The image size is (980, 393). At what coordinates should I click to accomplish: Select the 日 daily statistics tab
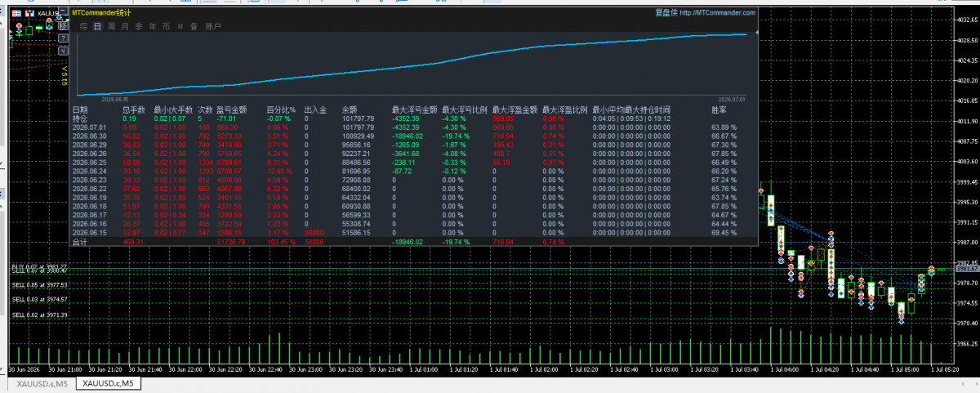(x=97, y=26)
